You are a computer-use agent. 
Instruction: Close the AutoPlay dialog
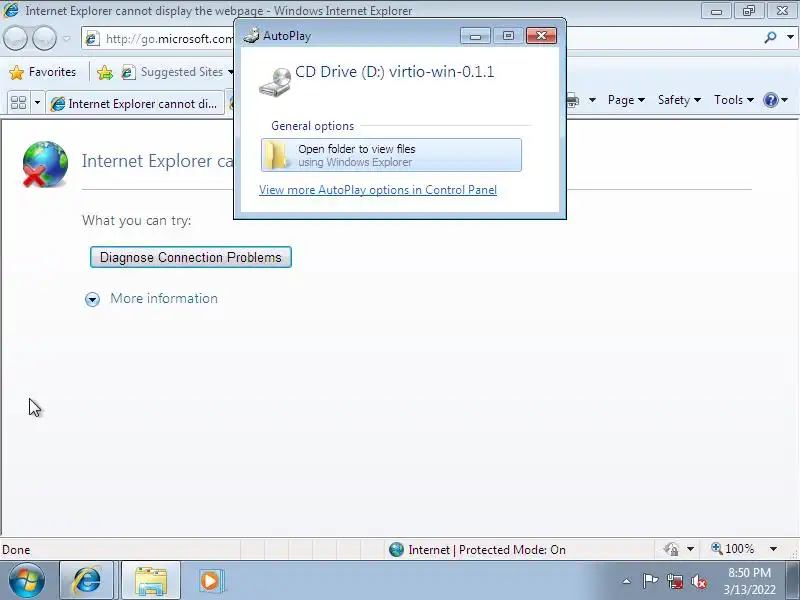[x=541, y=36]
